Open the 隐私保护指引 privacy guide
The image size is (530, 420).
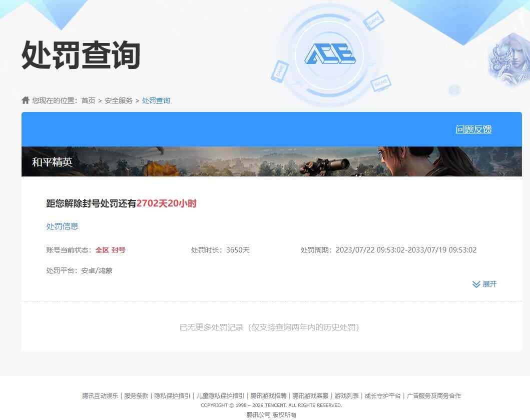pyautogui.click(x=170, y=395)
